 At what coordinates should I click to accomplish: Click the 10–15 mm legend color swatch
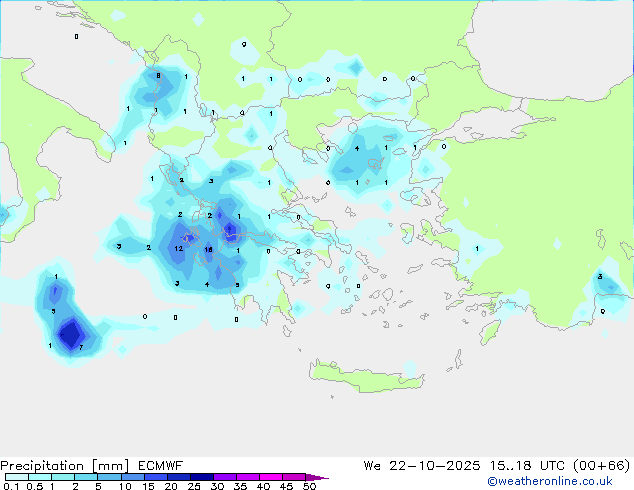(132, 477)
